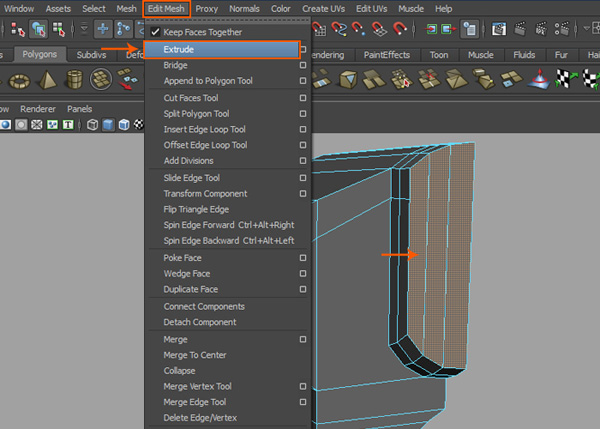Open the viewport Panels menu

pos(80,109)
